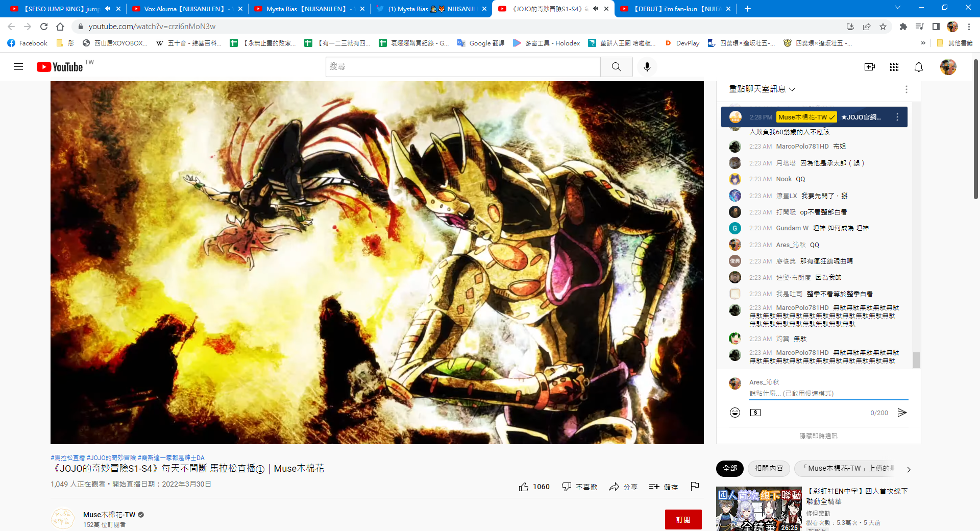Click the browser address bar URL
The image size is (980, 531).
pyautogui.click(x=152, y=27)
